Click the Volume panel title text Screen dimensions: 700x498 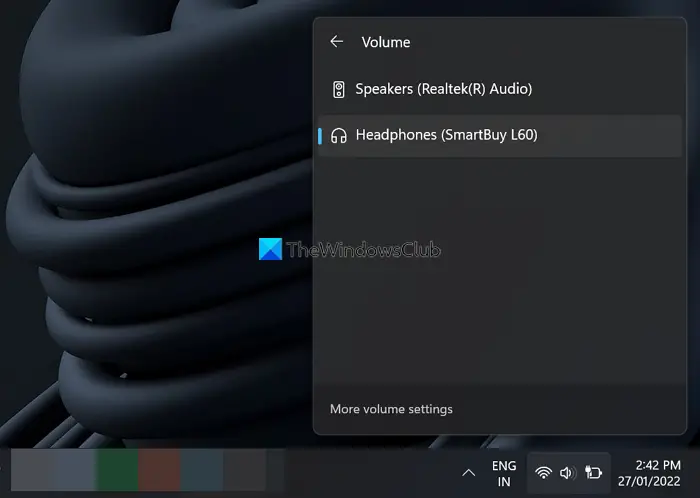coord(386,42)
